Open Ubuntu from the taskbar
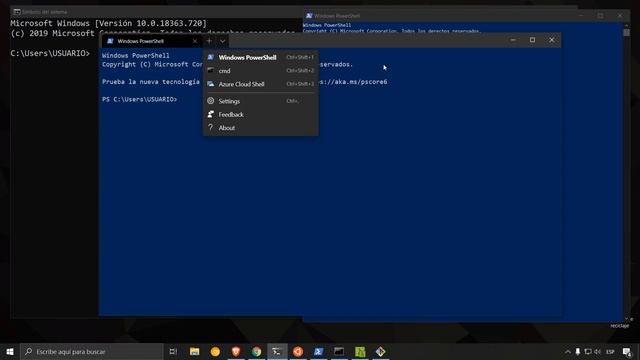Image resolution: width=640 pixels, height=360 pixels. click(298, 351)
